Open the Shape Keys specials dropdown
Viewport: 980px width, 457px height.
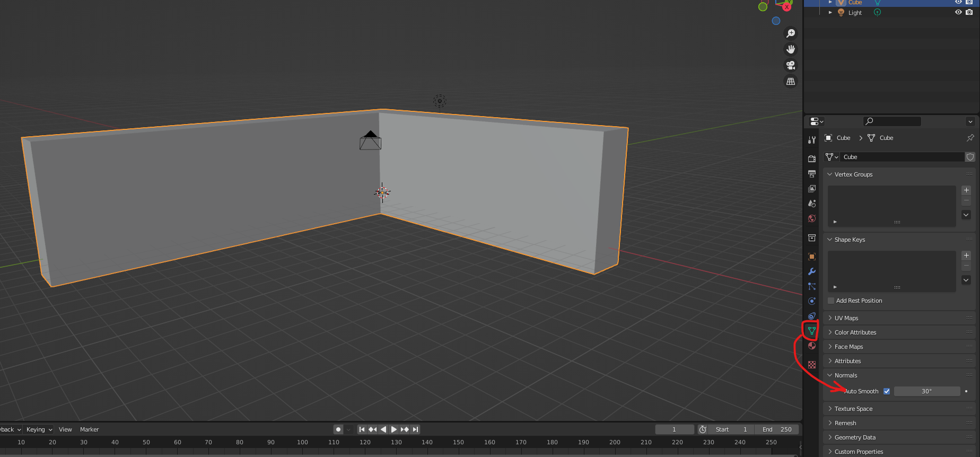point(966,280)
